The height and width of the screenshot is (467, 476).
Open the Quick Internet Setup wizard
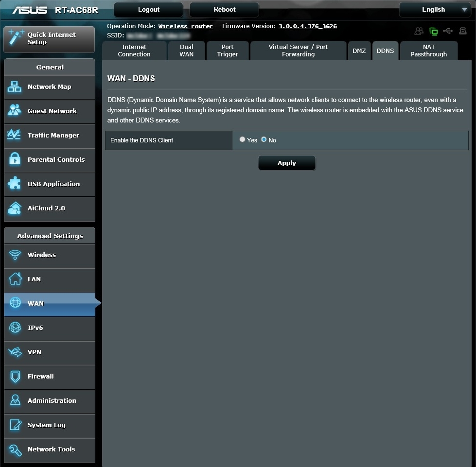[49, 39]
